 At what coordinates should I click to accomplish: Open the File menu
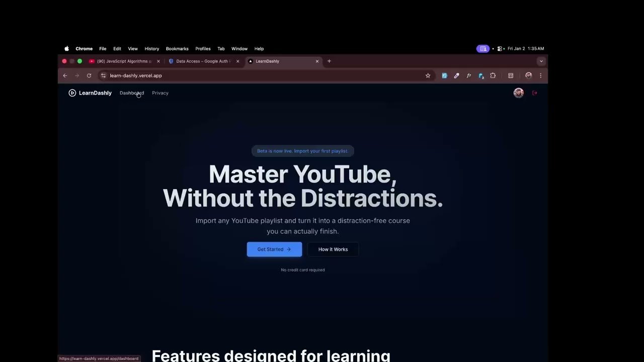click(x=103, y=49)
